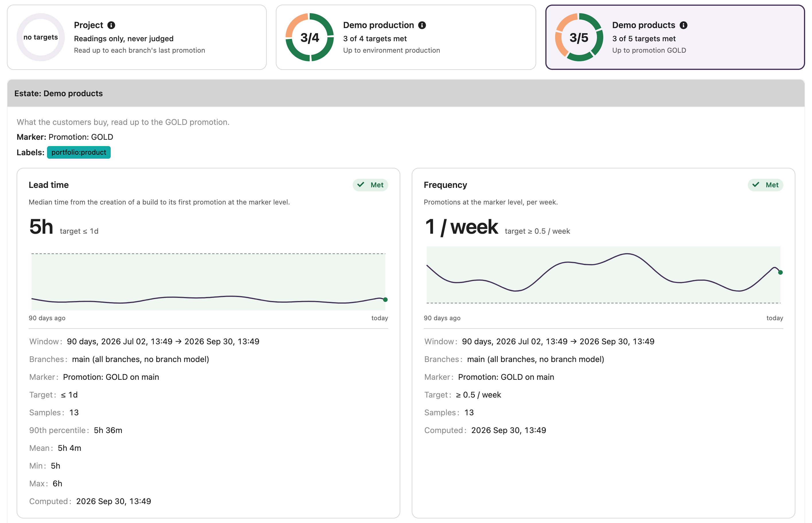The image size is (812, 523).
Task: Click the Frequency sparkline chart area
Action: 603,275
